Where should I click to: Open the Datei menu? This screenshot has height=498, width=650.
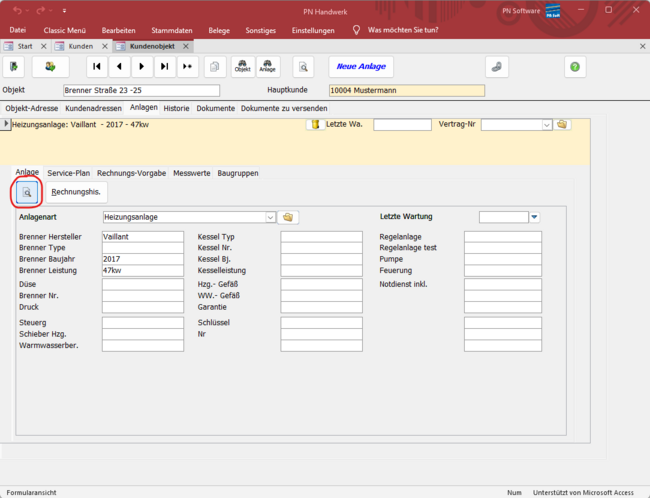[x=17, y=30]
